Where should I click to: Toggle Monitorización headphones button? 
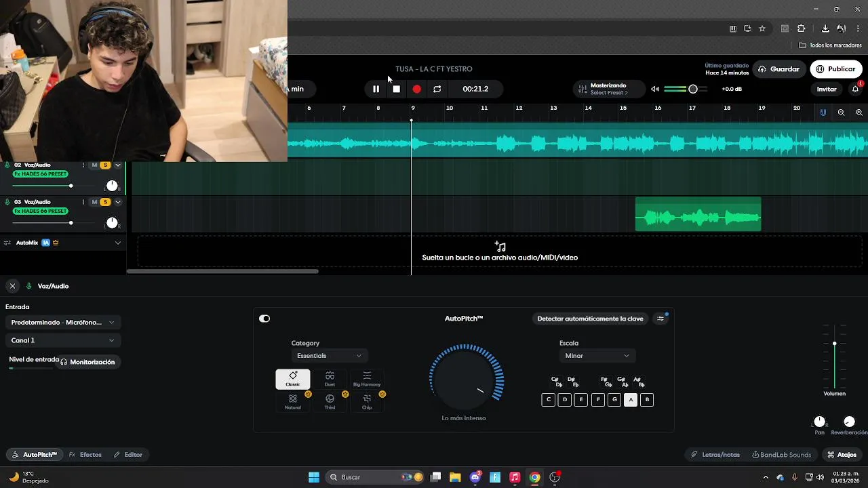click(88, 362)
